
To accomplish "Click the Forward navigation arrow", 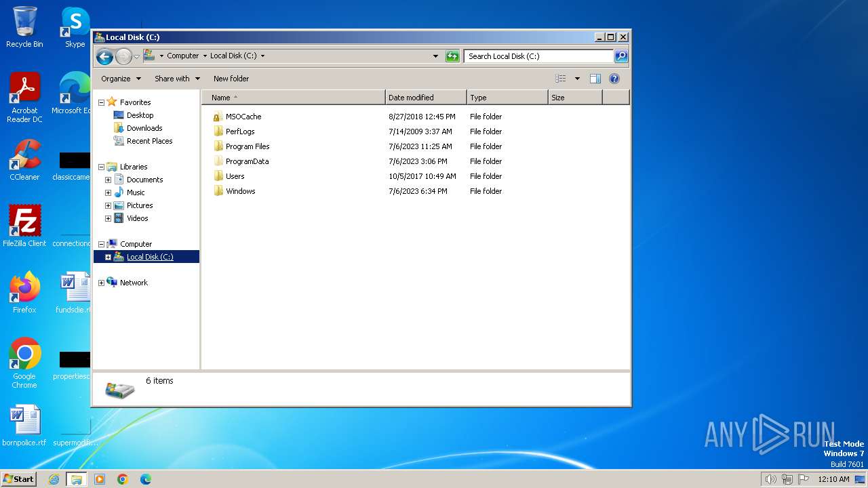I will (x=123, y=56).
